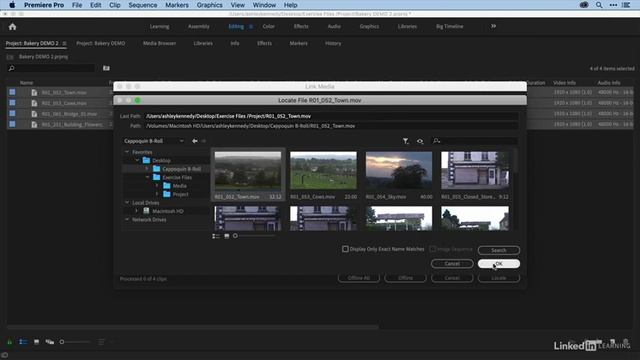Image resolution: width=640 pixels, height=360 pixels.
Task: Open the Creative Cloud menu bar icon
Action: 584,5
